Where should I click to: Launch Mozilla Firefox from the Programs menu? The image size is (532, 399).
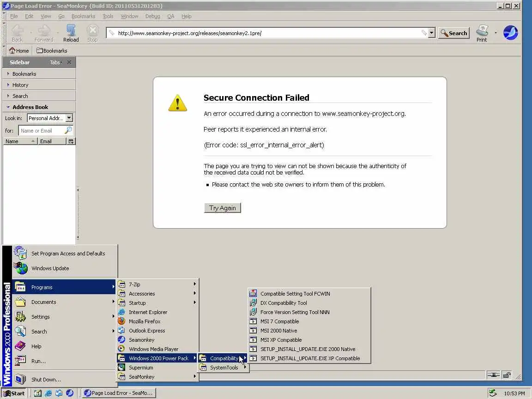click(158, 321)
